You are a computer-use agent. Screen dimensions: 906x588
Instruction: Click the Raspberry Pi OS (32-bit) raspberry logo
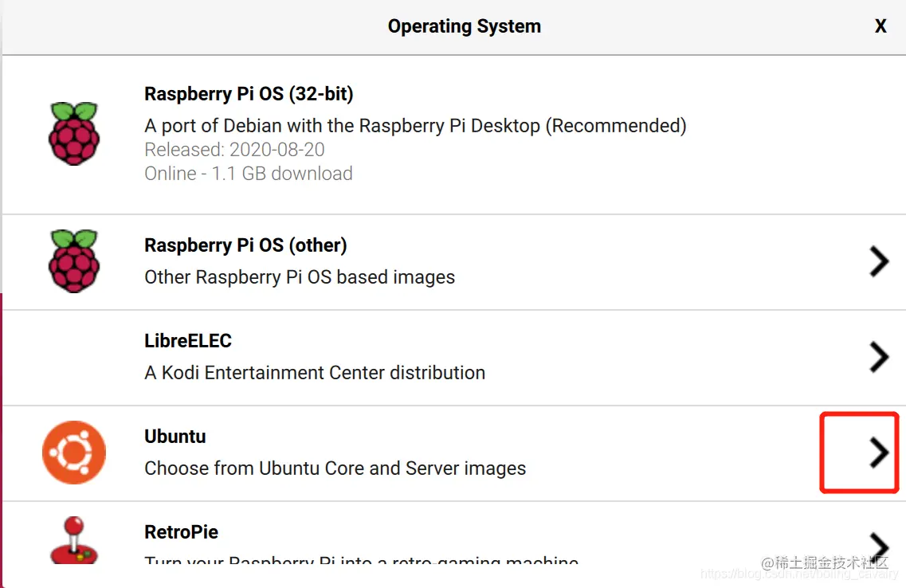(x=74, y=134)
